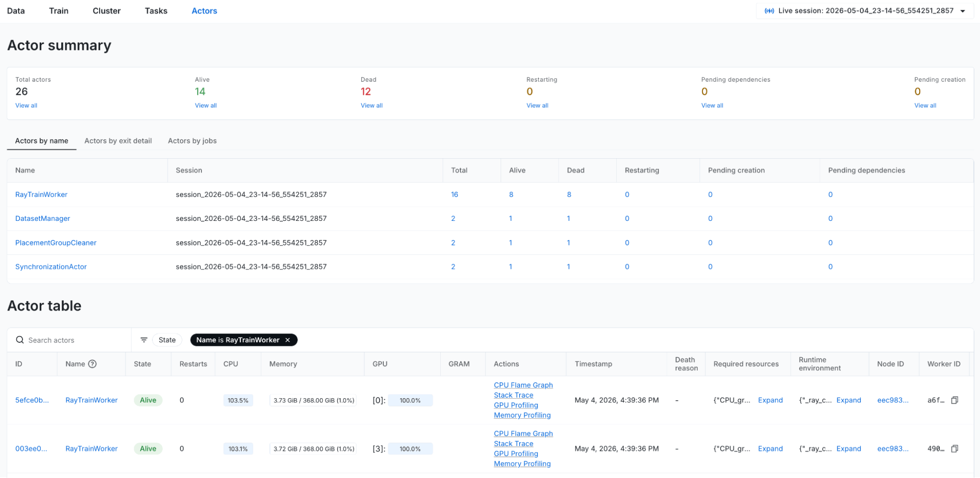Select the Actors tab

tap(204, 11)
